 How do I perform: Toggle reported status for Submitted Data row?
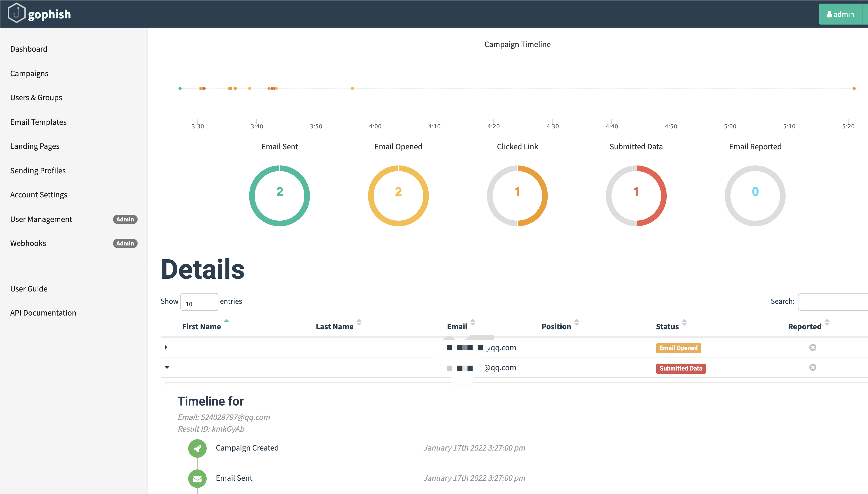coord(813,367)
